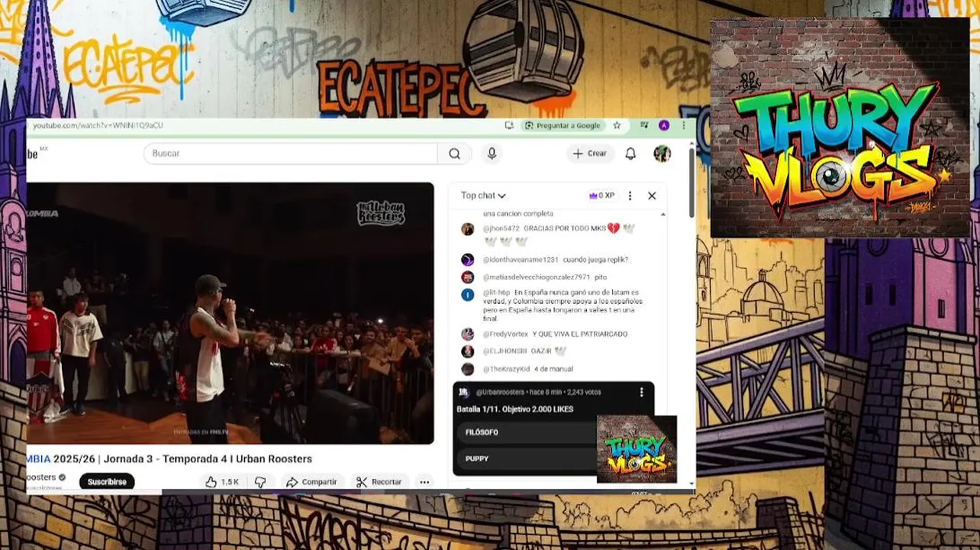Open the Chrome three-dot menu
Image resolution: width=980 pixels, height=550 pixels.
(x=684, y=125)
